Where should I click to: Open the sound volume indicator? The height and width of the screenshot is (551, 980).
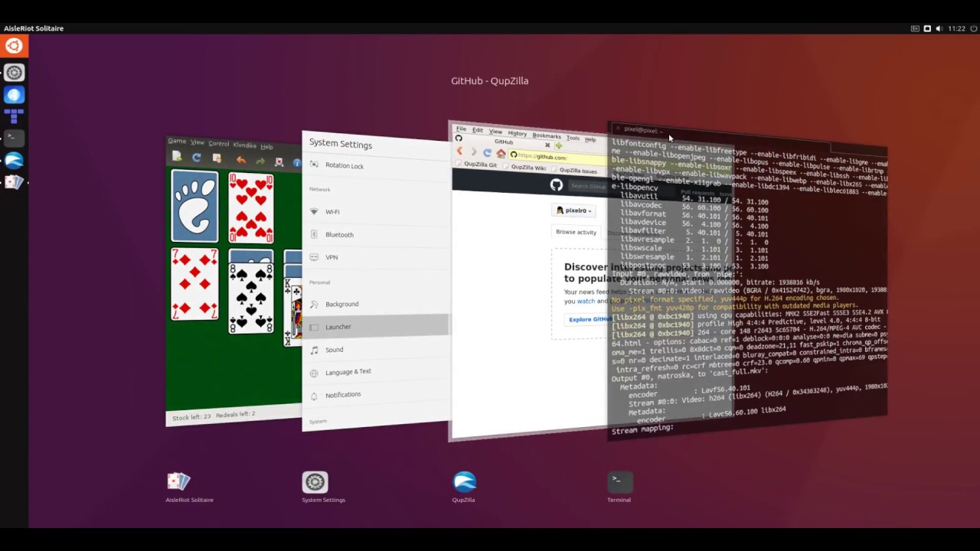tap(939, 28)
